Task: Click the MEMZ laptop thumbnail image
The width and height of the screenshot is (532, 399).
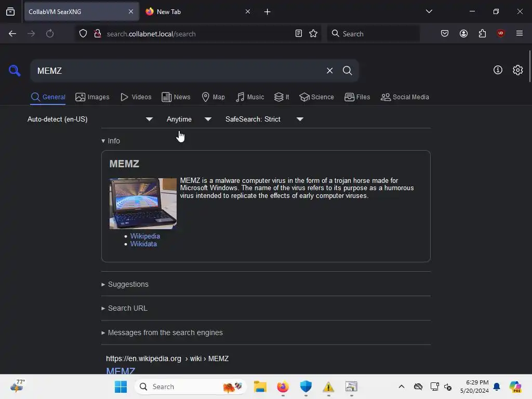Action: [143, 204]
